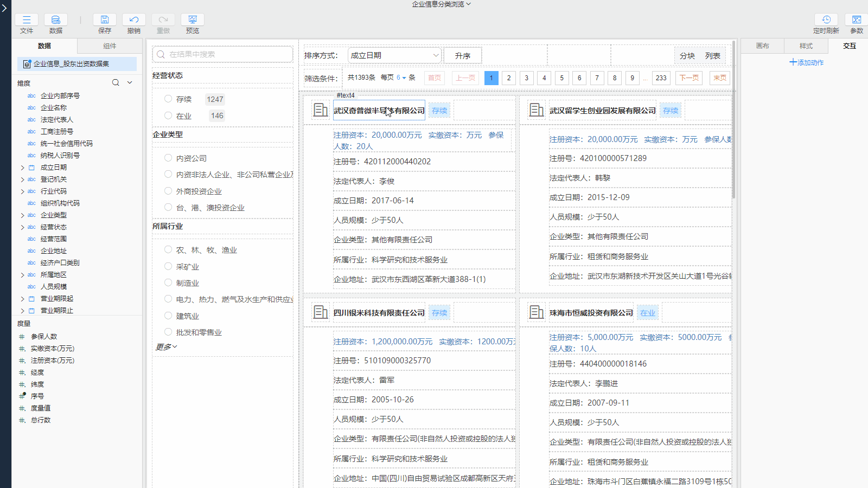Image resolution: width=868 pixels, height=488 pixels.
Task: Open the 成立日期 sort dropdown
Action: [394, 55]
